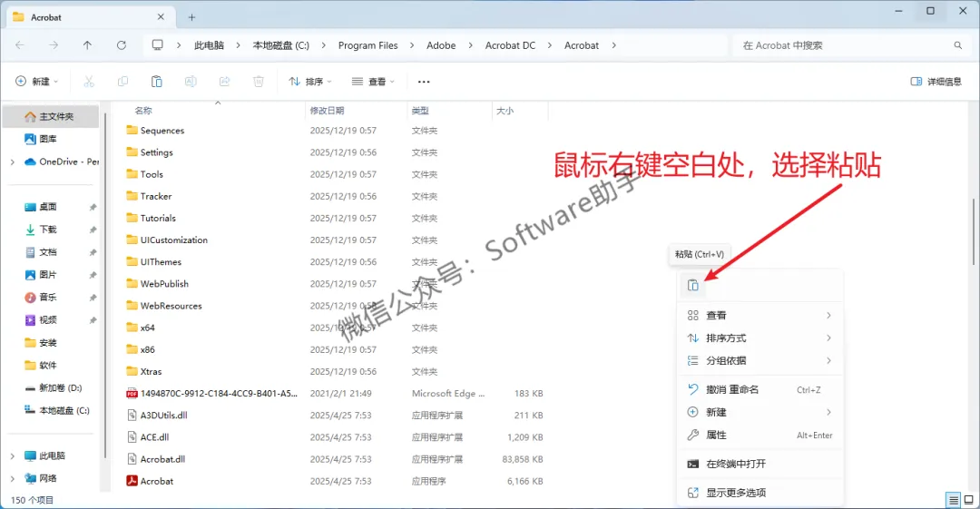
Task: Click the Rename toolbar icon
Action: pos(191,82)
